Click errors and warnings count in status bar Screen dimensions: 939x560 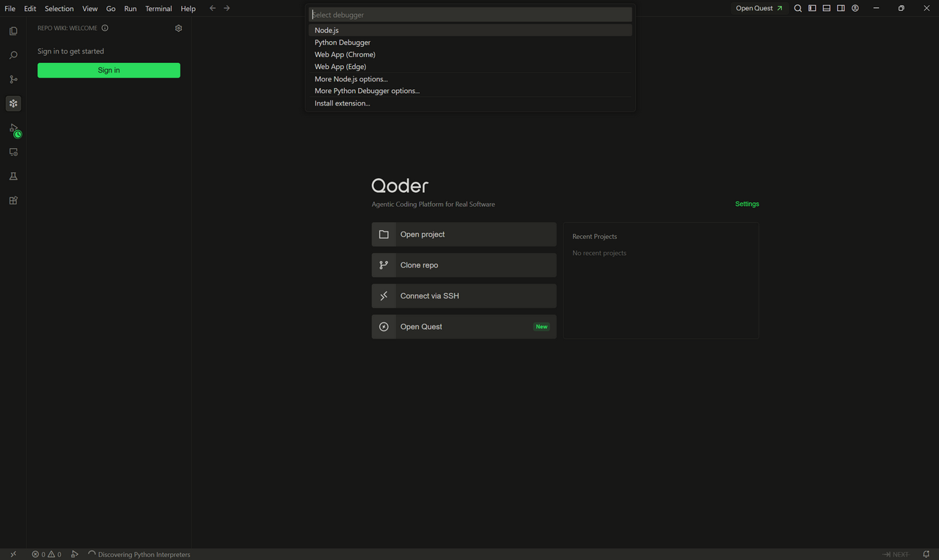tap(47, 554)
